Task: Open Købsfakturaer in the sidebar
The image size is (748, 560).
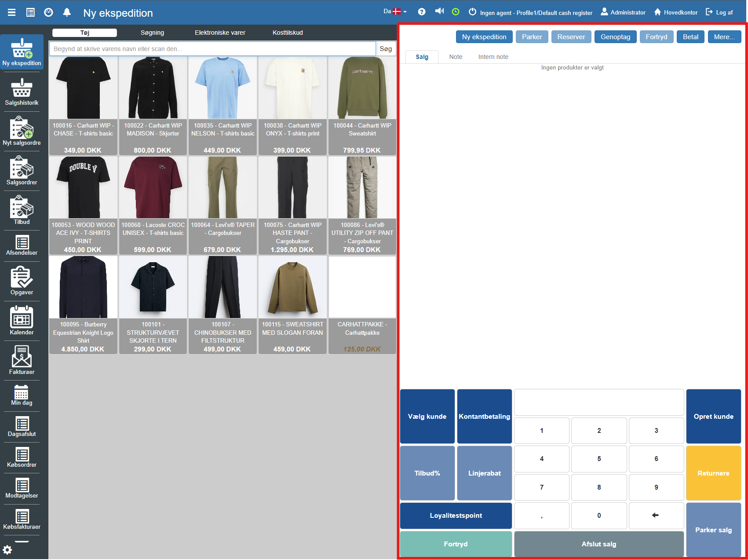Action: point(22,520)
